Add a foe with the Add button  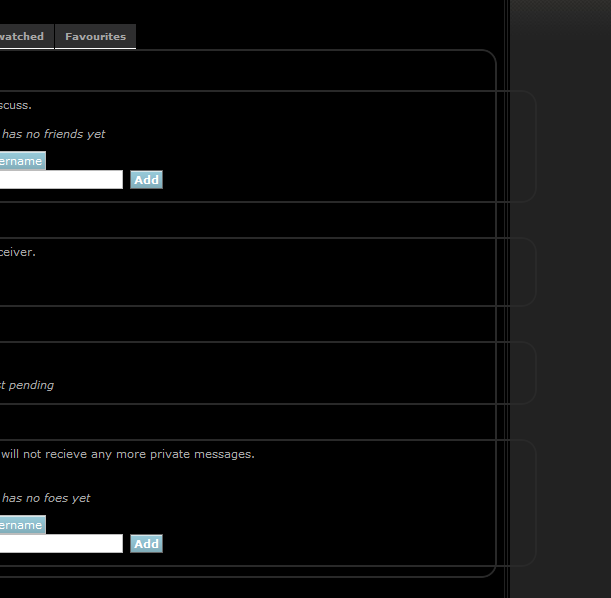coord(146,543)
